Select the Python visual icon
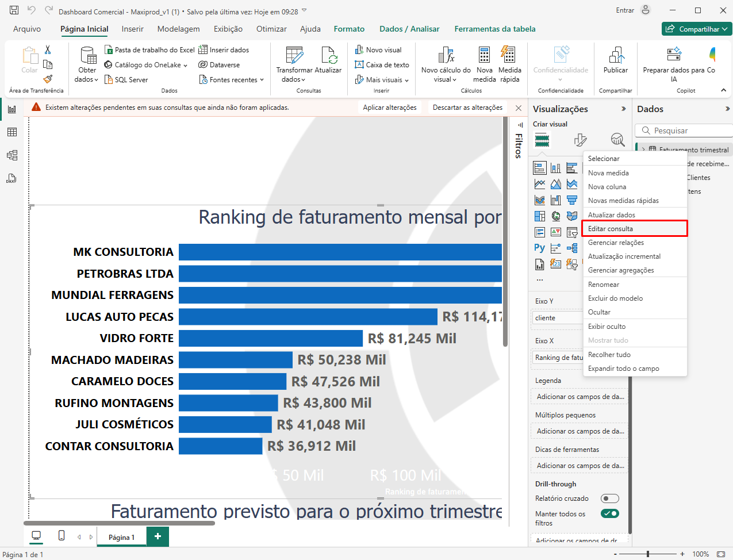733x560 pixels. [539, 248]
